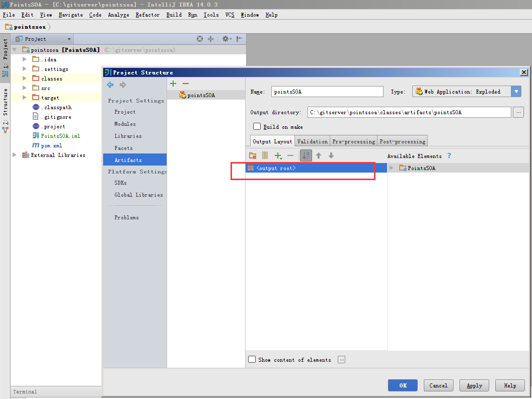Screen dimensions: 532x399
Task: Click the OK button
Action: pos(403,385)
